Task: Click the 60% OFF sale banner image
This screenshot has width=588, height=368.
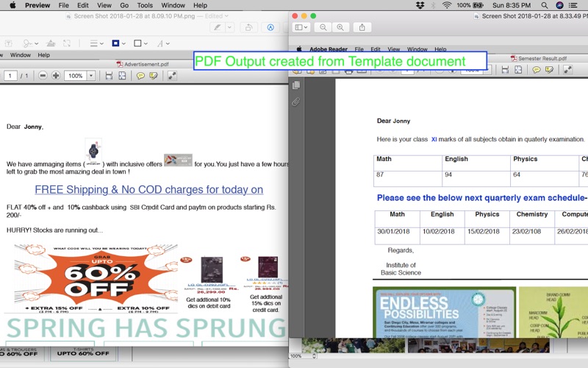Action: click(96, 278)
